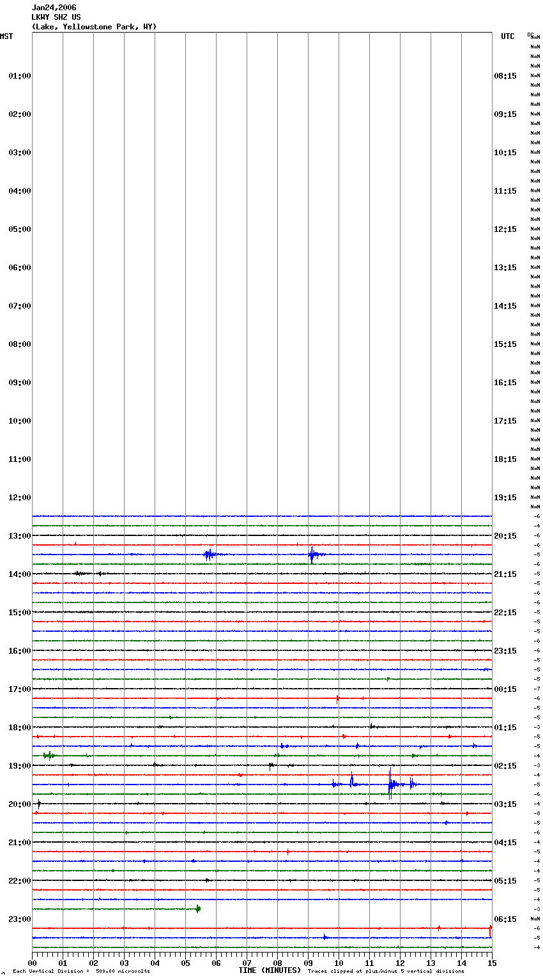Click the MST axis header
Viewport: 543px width, 980px height.
(x=6, y=36)
